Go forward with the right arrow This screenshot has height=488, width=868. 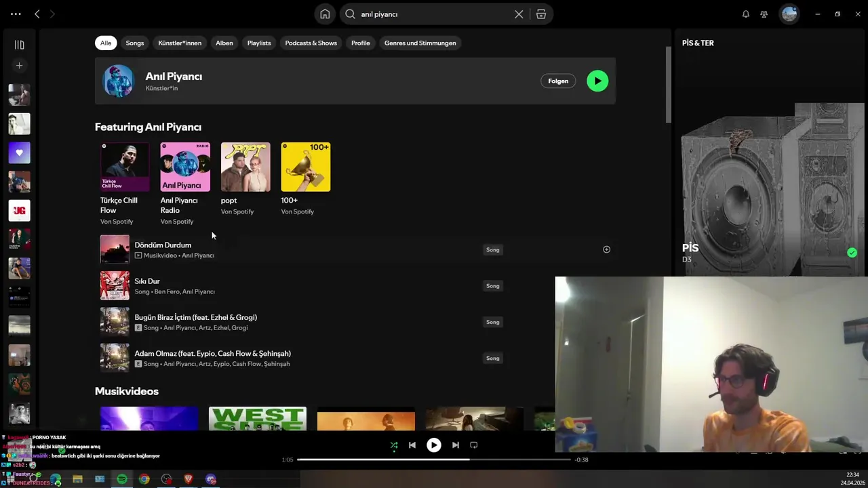tap(52, 14)
